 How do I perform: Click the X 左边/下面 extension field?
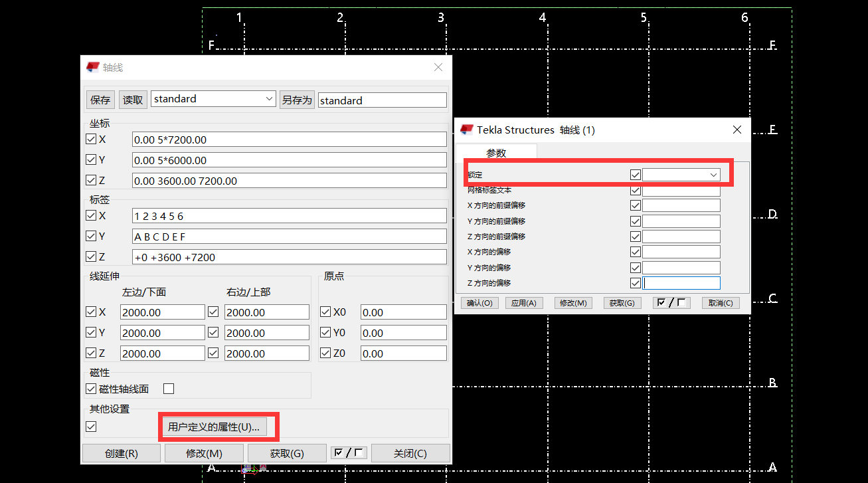(x=163, y=312)
